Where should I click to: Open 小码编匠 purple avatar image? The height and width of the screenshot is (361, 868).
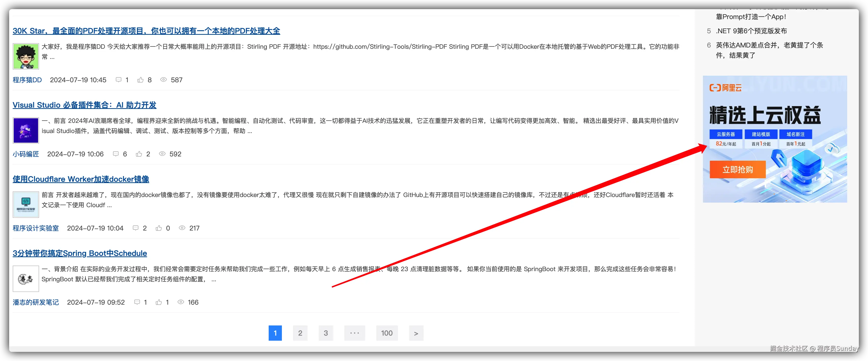(26, 130)
